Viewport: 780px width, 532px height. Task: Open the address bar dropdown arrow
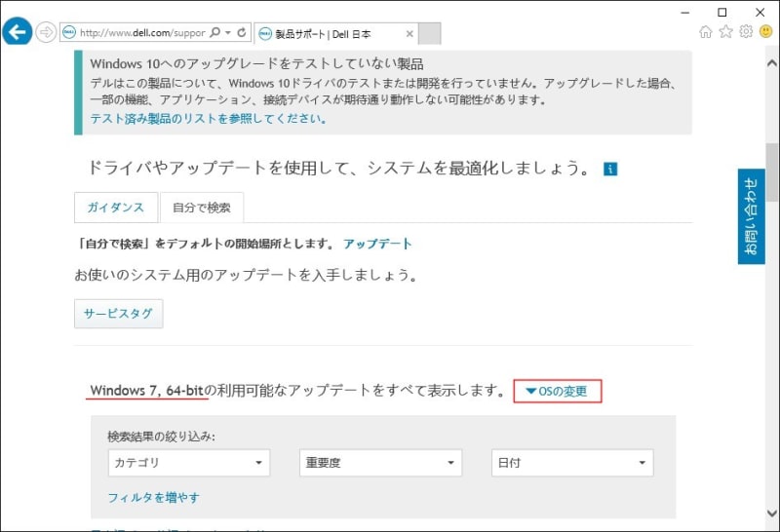pos(228,32)
